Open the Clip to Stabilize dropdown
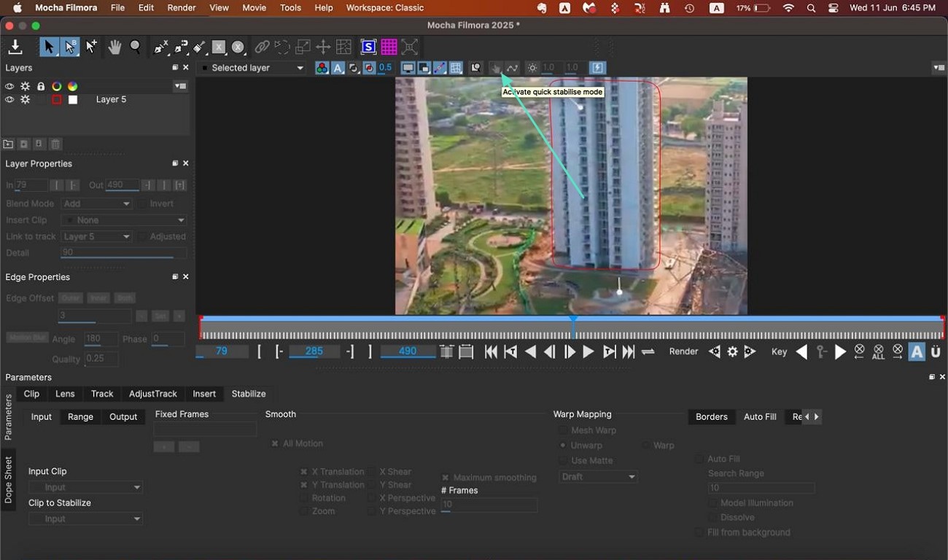 coord(85,518)
